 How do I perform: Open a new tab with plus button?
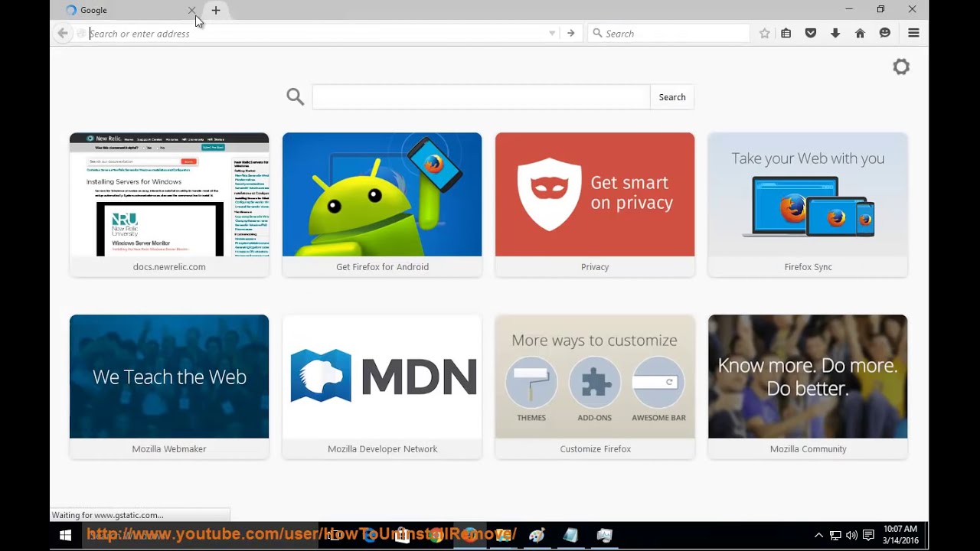[216, 10]
